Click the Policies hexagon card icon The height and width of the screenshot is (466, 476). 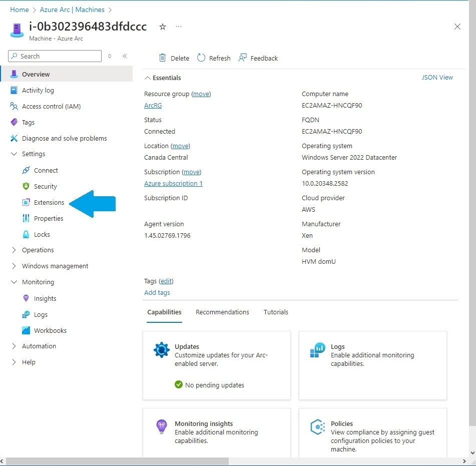click(317, 427)
